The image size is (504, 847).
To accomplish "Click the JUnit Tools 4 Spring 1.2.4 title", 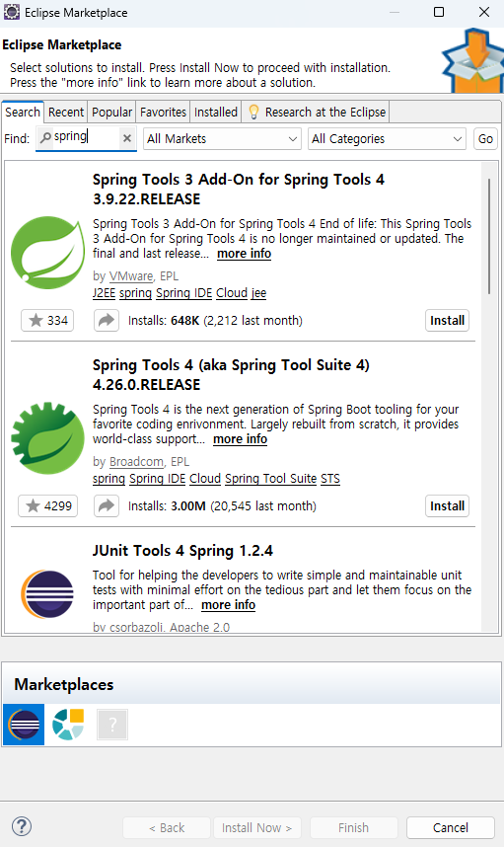I will tap(182, 551).
